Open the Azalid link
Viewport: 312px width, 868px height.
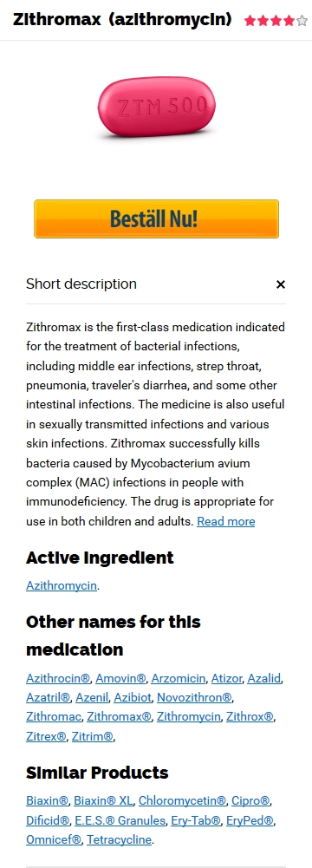pos(264,678)
